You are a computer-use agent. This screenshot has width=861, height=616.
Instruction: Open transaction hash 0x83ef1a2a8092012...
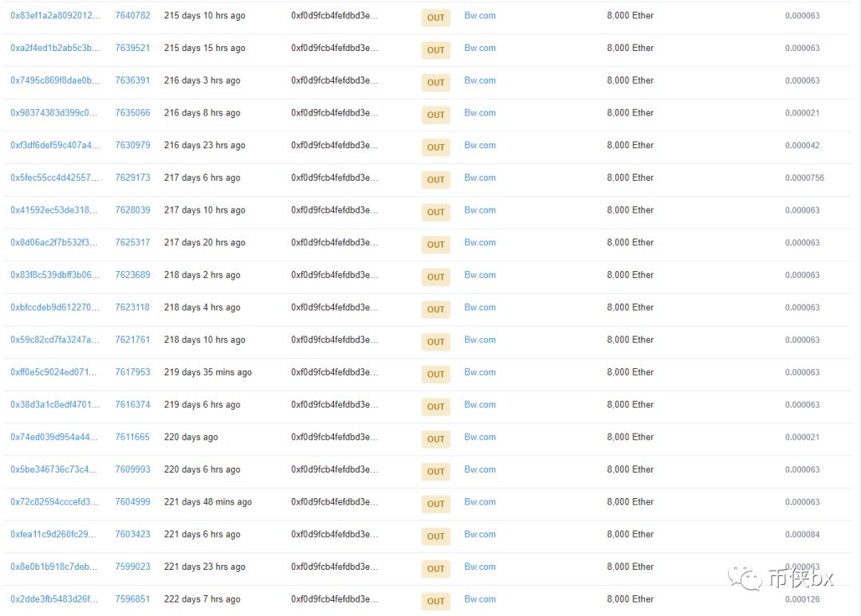tap(55, 15)
